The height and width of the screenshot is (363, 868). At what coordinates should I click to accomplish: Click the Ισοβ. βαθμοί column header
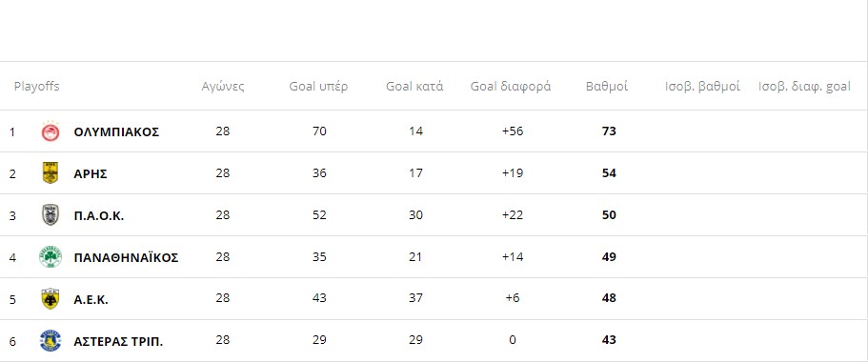pyautogui.click(x=702, y=87)
